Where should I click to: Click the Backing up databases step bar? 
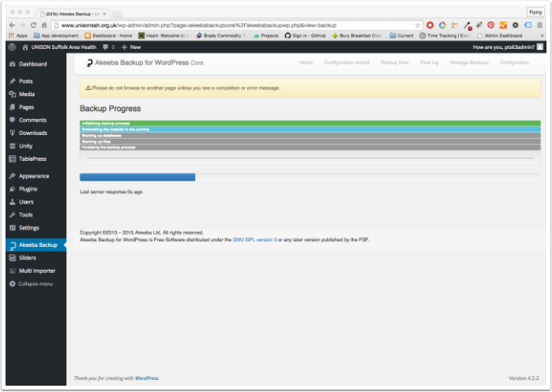click(310, 136)
